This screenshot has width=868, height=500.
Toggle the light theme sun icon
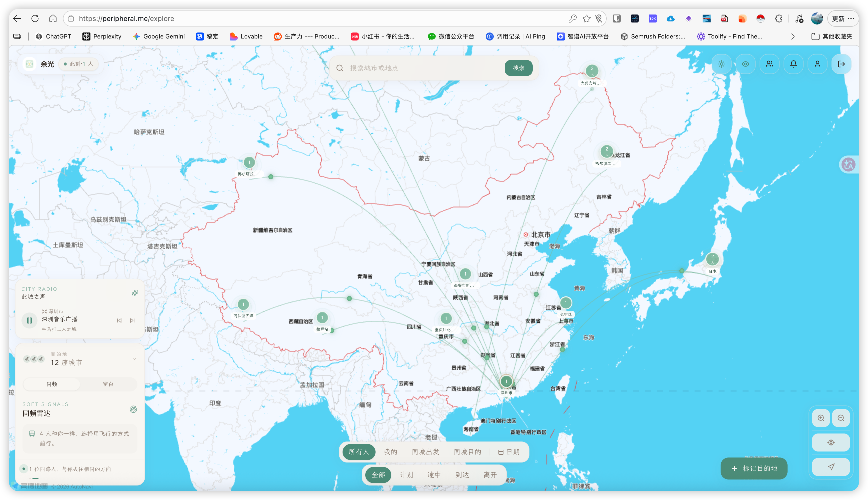tap(721, 64)
